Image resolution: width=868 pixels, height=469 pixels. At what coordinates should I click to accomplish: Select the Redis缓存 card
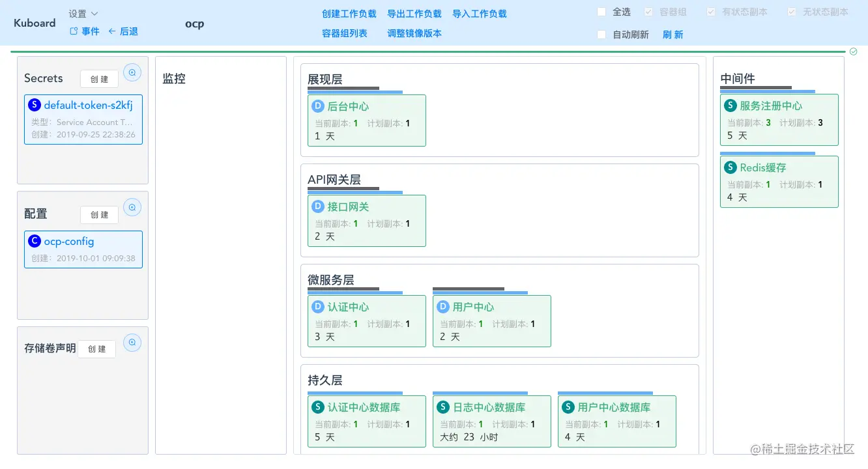[779, 181]
